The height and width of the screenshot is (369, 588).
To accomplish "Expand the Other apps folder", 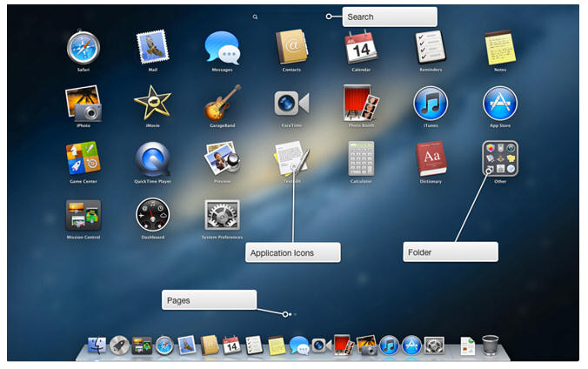I will click(x=500, y=158).
